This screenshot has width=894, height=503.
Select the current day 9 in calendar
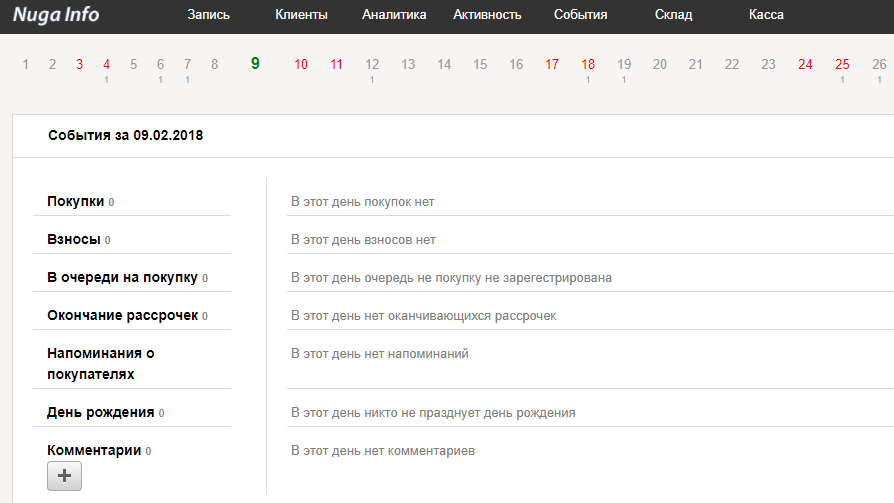click(255, 64)
